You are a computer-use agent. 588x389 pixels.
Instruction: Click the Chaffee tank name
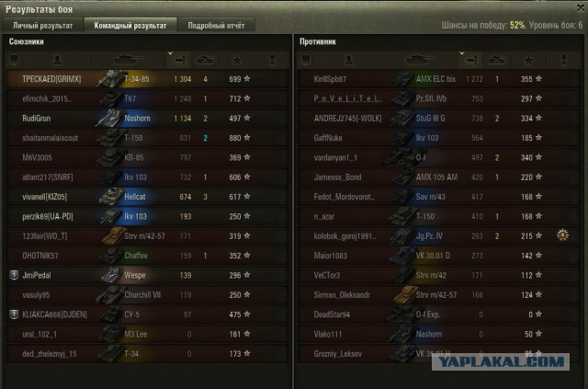[136, 256]
